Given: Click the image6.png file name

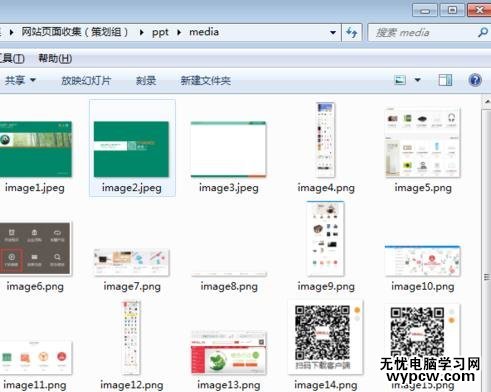Looking at the screenshot, I should click(x=35, y=287).
